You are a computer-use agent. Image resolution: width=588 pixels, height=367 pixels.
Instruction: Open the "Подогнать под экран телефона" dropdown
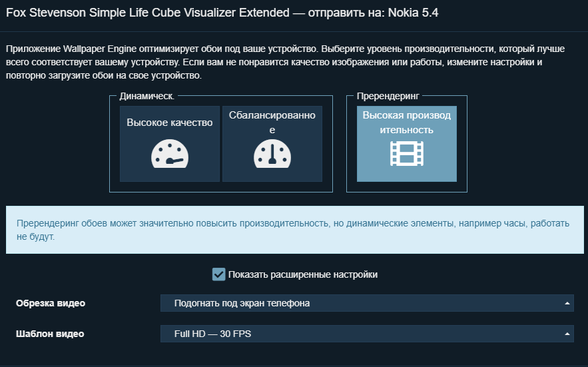click(x=366, y=303)
